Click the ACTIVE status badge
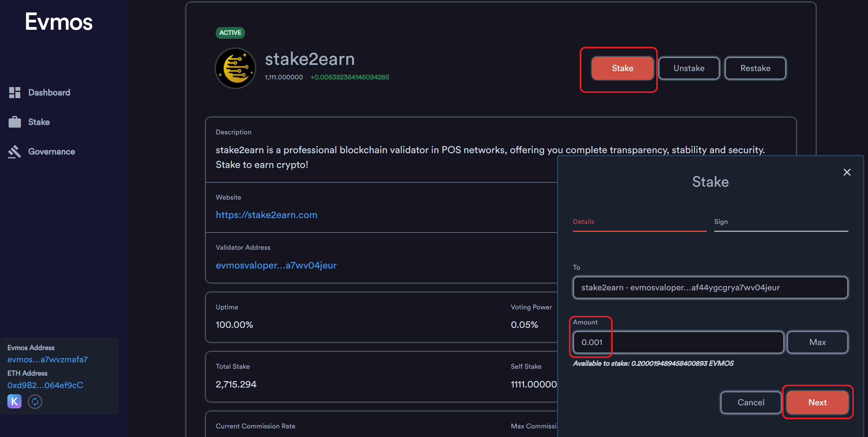868x437 pixels. [230, 33]
